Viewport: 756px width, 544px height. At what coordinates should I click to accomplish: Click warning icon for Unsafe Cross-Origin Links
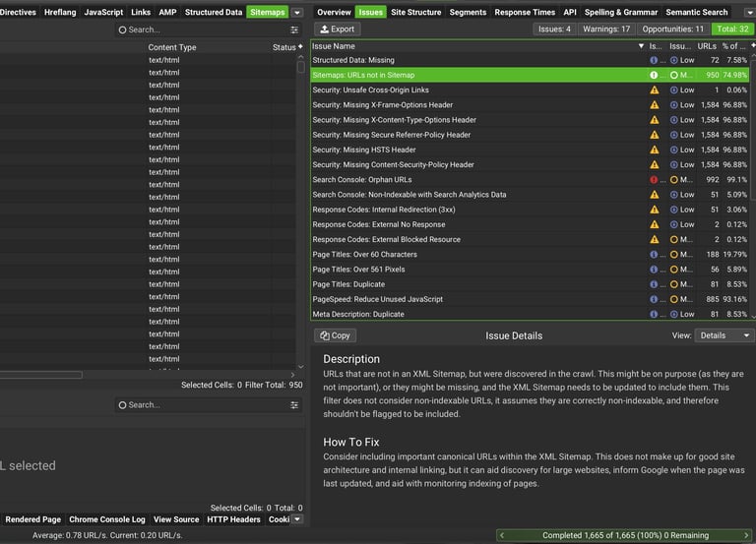tap(654, 91)
